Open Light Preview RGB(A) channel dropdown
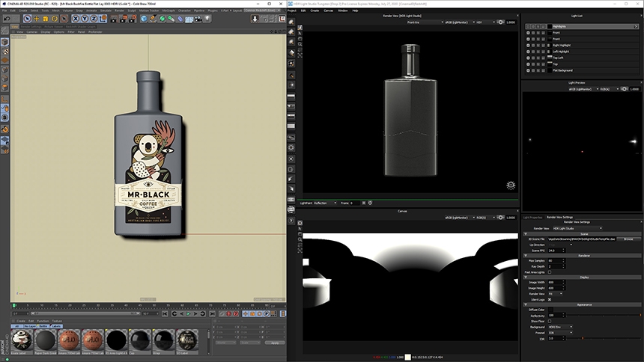 pos(610,89)
